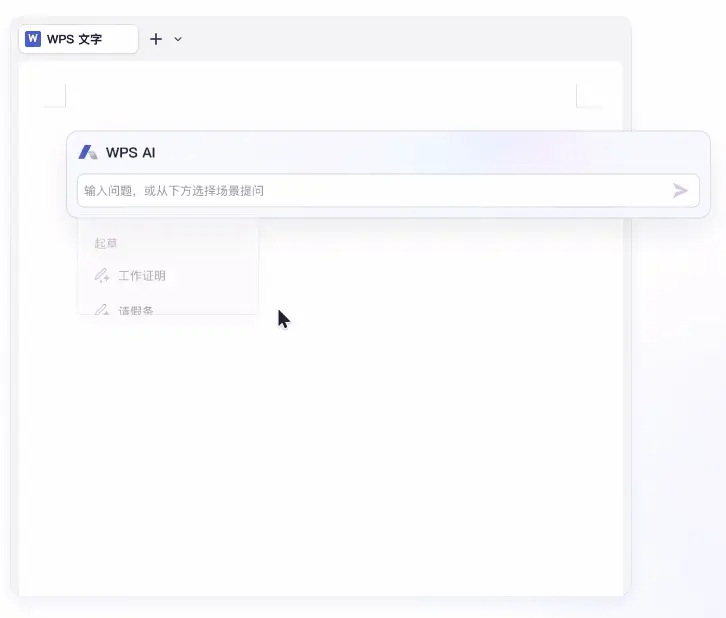
Task: Focus the 输入问题 prompt input field
Action: 388,191
